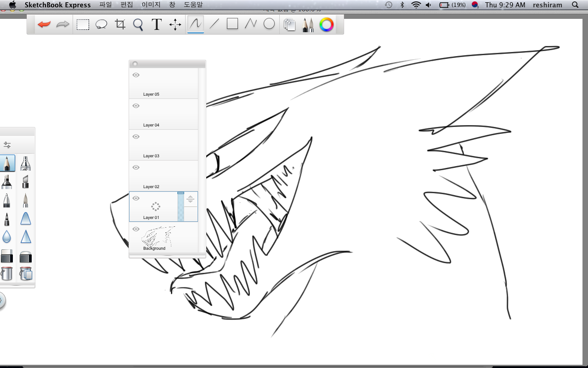Viewport: 588px width, 368px height.
Task: Hide the Background layer eye icon
Action: click(x=136, y=229)
